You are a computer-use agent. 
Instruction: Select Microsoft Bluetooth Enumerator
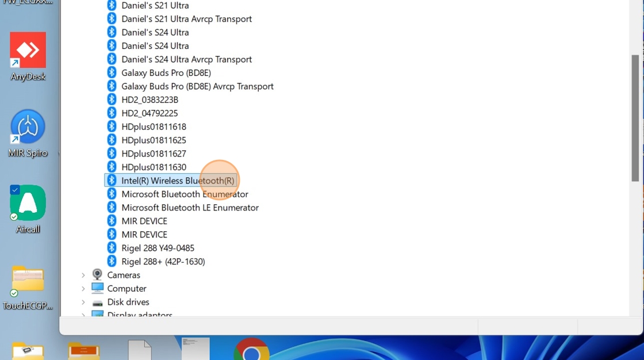pos(185,194)
